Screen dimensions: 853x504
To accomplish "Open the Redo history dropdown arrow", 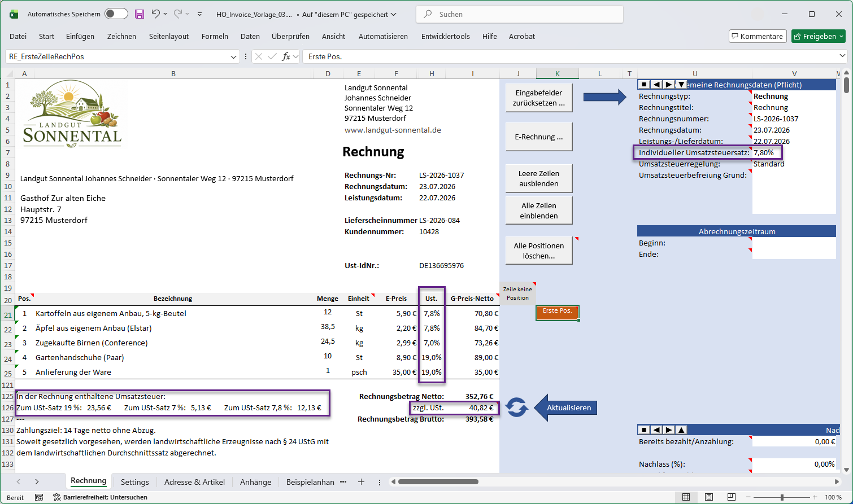I will pyautogui.click(x=188, y=14).
